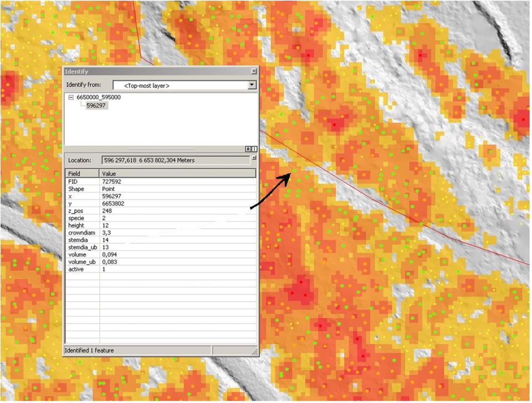This screenshot has height=403, width=532.
Task: Select the FID field cell
Action: click(x=83, y=182)
